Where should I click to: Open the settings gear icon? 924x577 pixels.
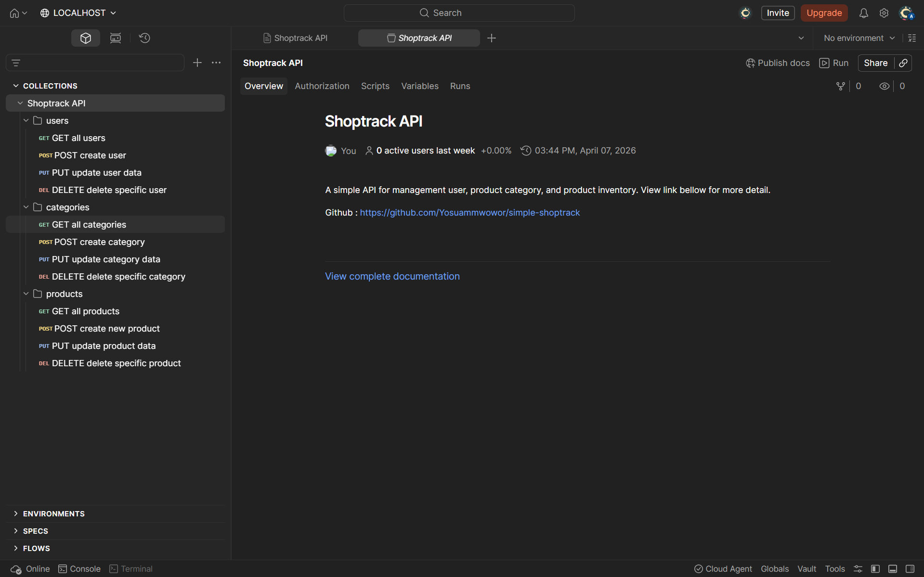point(884,13)
